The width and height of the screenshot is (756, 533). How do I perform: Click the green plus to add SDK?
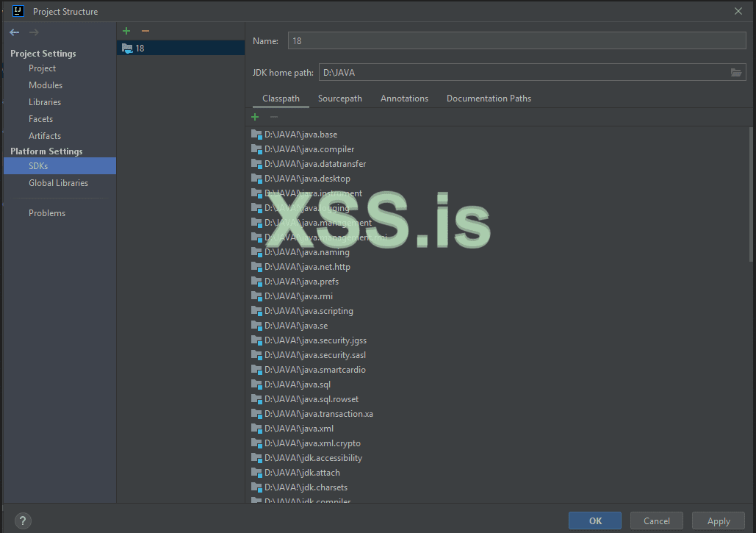pyautogui.click(x=126, y=31)
